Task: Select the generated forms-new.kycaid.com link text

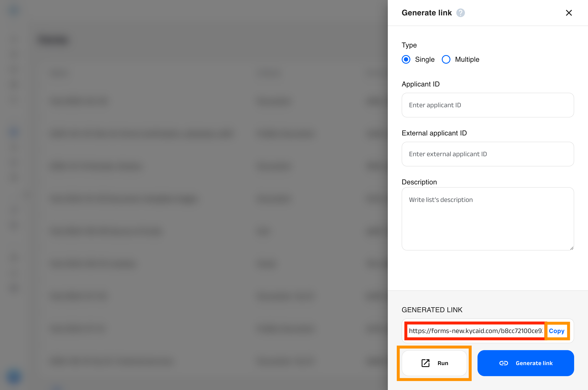Action: (x=476, y=331)
